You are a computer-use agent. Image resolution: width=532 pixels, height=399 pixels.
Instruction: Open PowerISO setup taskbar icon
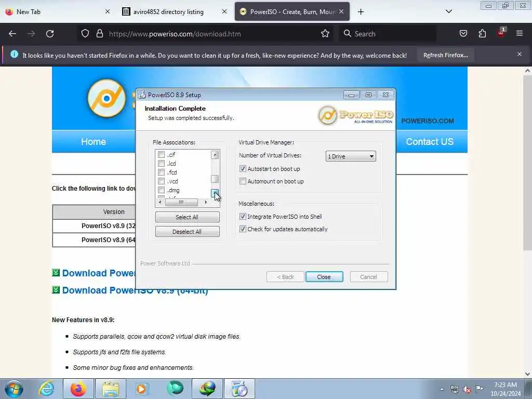click(x=240, y=389)
